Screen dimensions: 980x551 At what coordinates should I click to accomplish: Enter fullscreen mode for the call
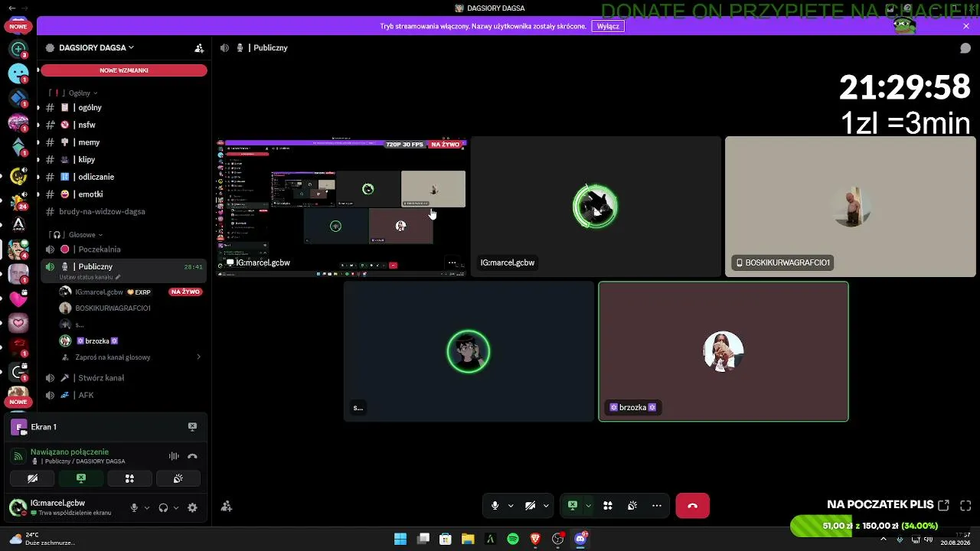pos(965,505)
